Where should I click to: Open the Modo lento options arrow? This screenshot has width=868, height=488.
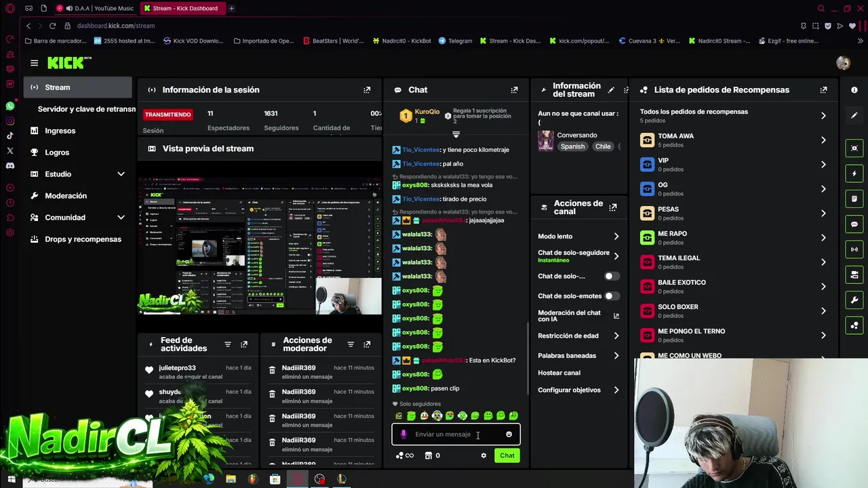pyautogui.click(x=616, y=237)
